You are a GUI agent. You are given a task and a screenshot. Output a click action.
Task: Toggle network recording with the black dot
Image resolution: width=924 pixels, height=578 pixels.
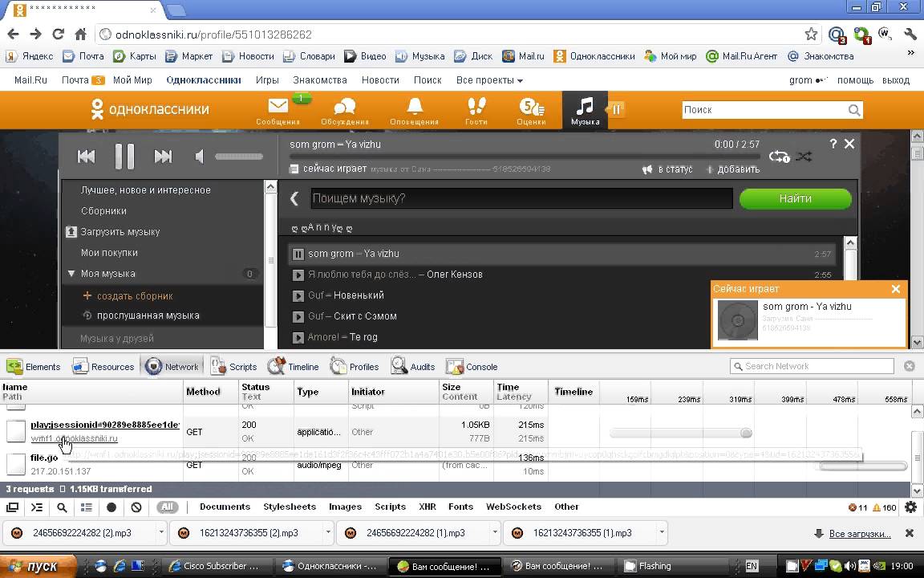[x=111, y=507]
